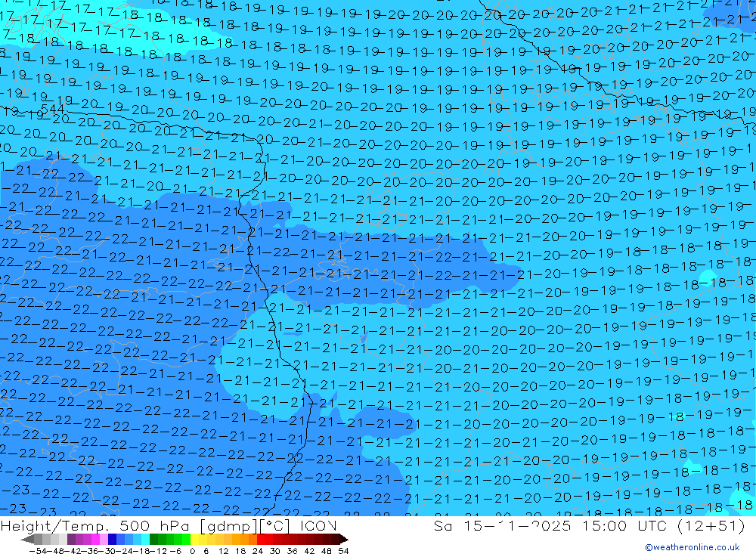
Task: Click the '544' contour height label
Action: coord(53,109)
